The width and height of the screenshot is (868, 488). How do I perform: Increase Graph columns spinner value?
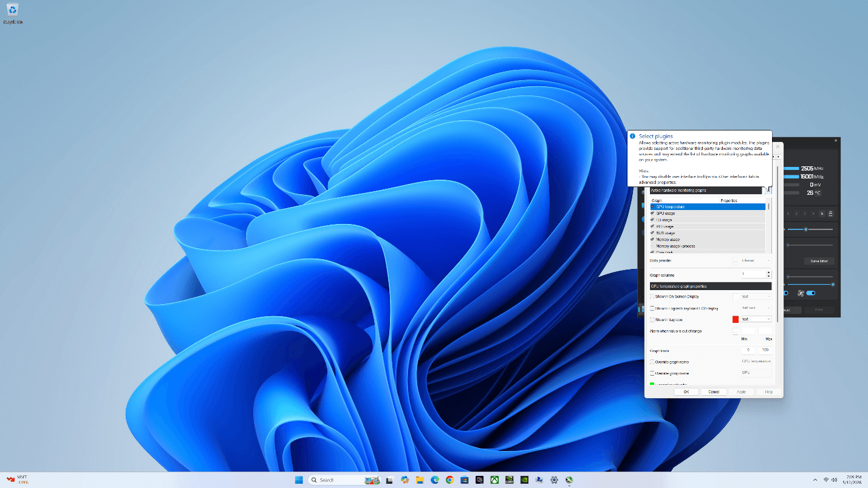click(x=768, y=273)
